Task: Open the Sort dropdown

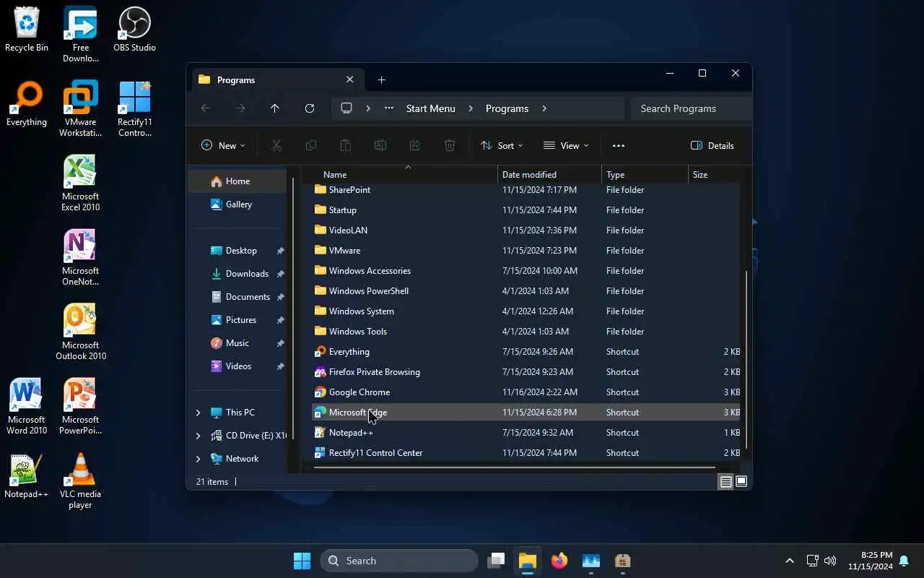Action: coord(502,145)
